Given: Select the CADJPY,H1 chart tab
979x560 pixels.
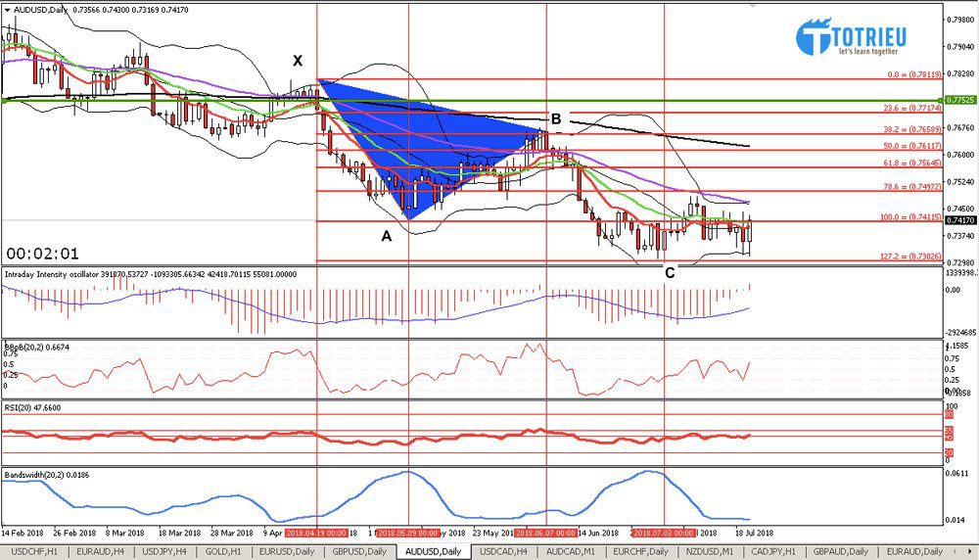Looking at the screenshot, I should [x=773, y=551].
